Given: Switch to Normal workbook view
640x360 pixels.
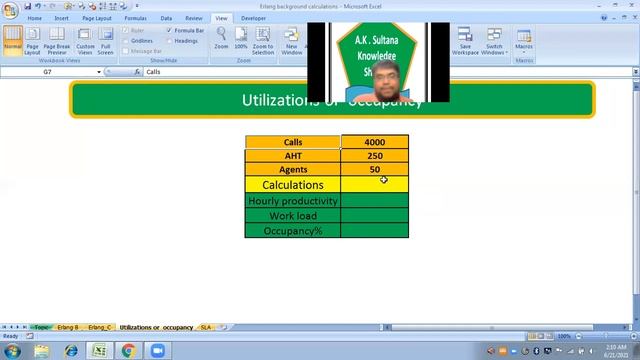Looking at the screenshot, I should coord(13,40).
